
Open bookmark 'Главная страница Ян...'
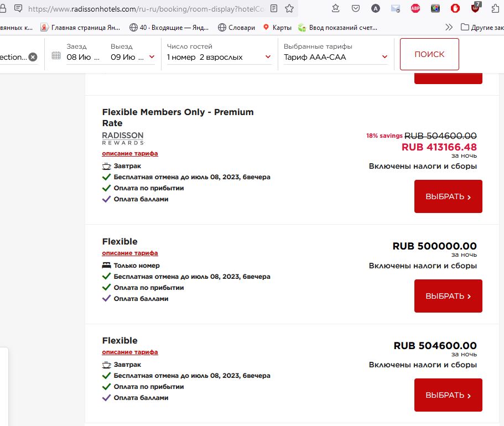(x=80, y=28)
